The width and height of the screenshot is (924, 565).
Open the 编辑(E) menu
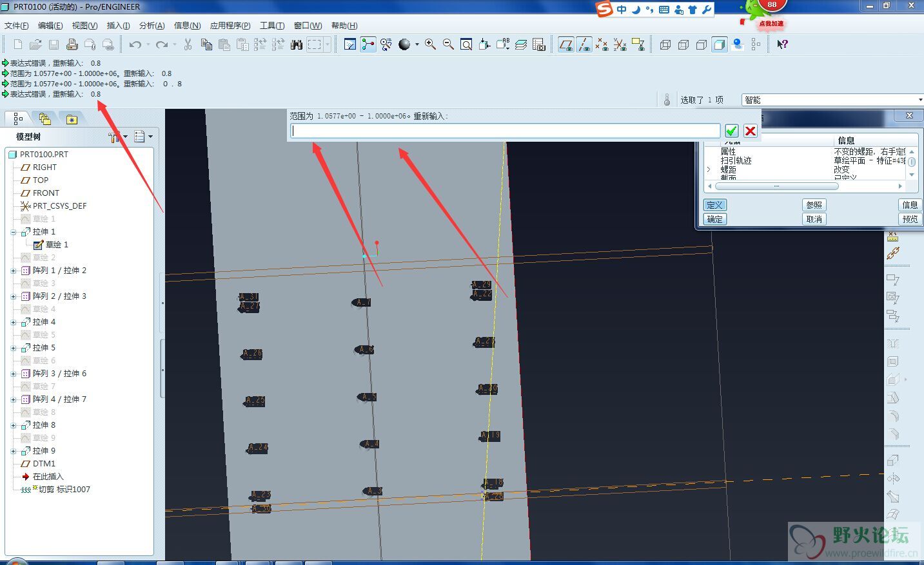(x=50, y=26)
